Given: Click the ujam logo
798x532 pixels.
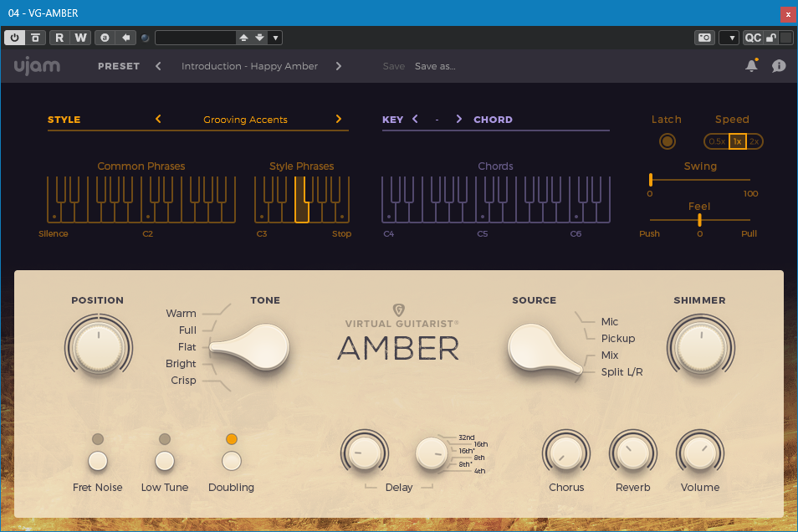Looking at the screenshot, I should coord(37,66).
